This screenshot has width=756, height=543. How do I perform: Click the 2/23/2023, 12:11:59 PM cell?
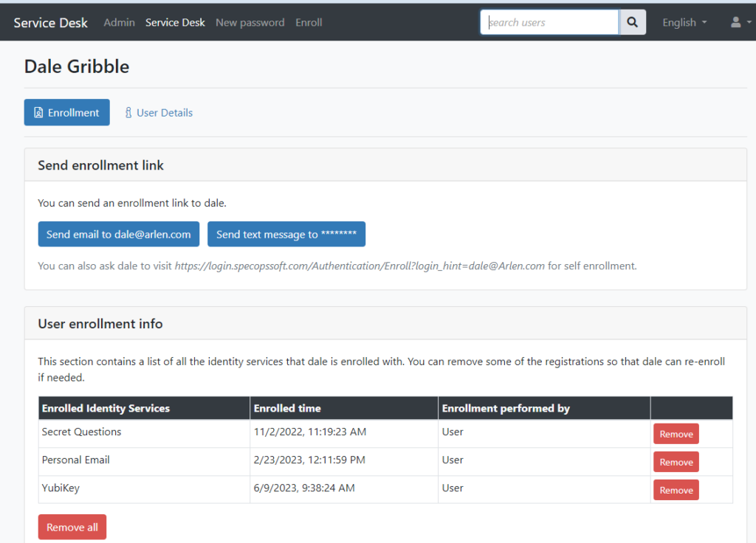click(x=344, y=462)
